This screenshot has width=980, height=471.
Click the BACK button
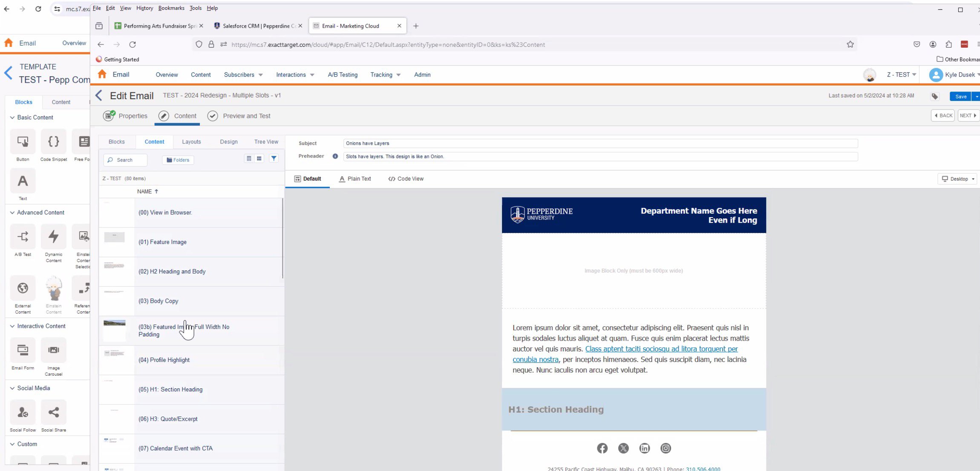click(x=943, y=115)
